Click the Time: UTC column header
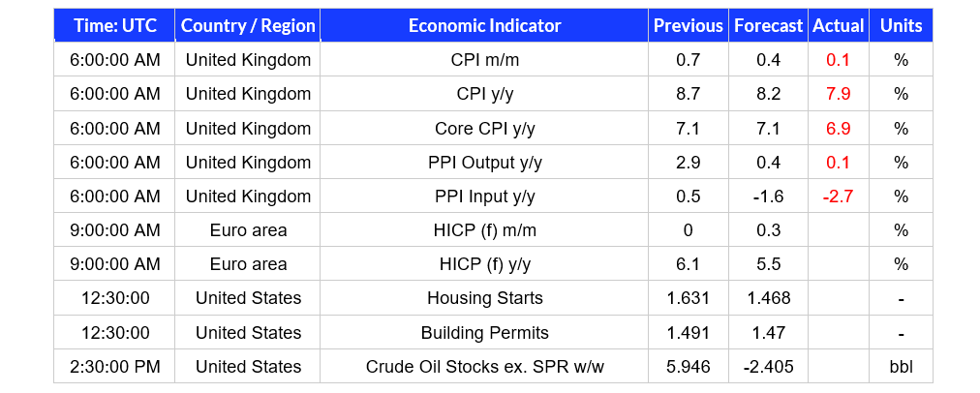 point(114,25)
